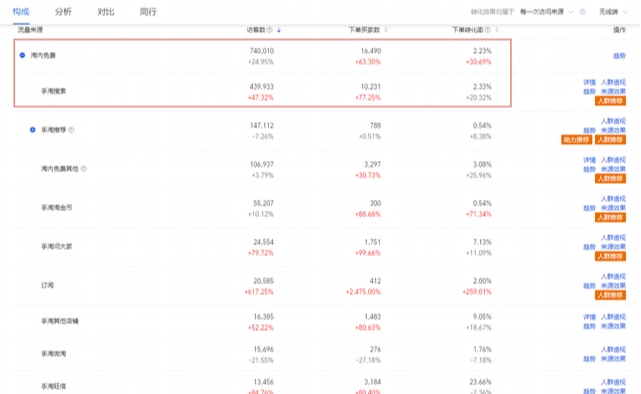Click 人群推荐 button in the 订阅 row
The height and width of the screenshot is (394, 641).
point(610,295)
